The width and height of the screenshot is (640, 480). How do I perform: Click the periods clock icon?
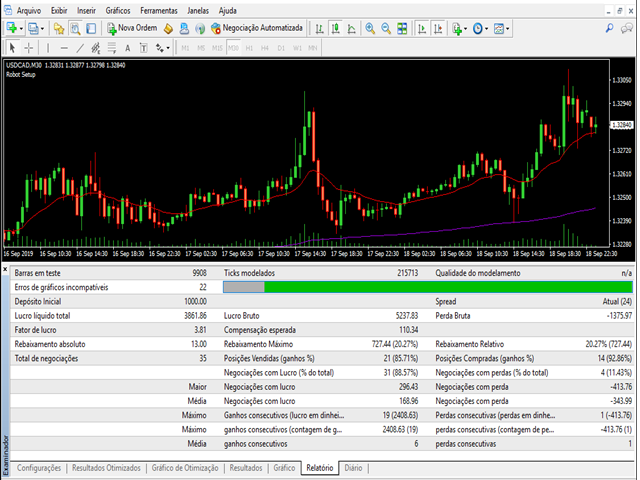point(478,28)
